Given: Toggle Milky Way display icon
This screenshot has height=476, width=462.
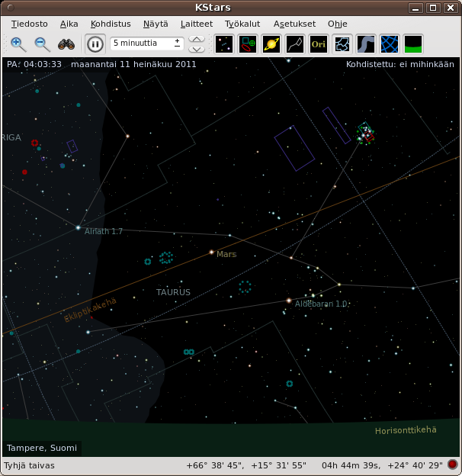Looking at the screenshot, I should 366,44.
